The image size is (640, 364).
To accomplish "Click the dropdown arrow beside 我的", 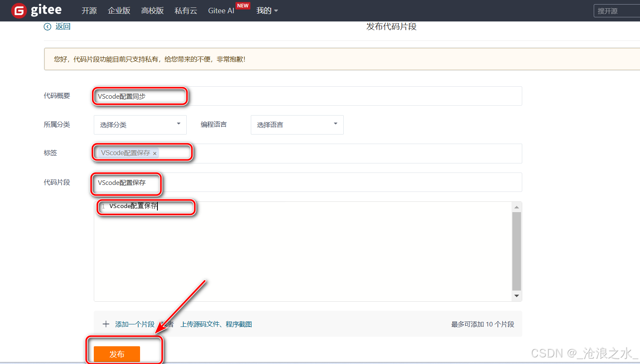I will click(276, 11).
